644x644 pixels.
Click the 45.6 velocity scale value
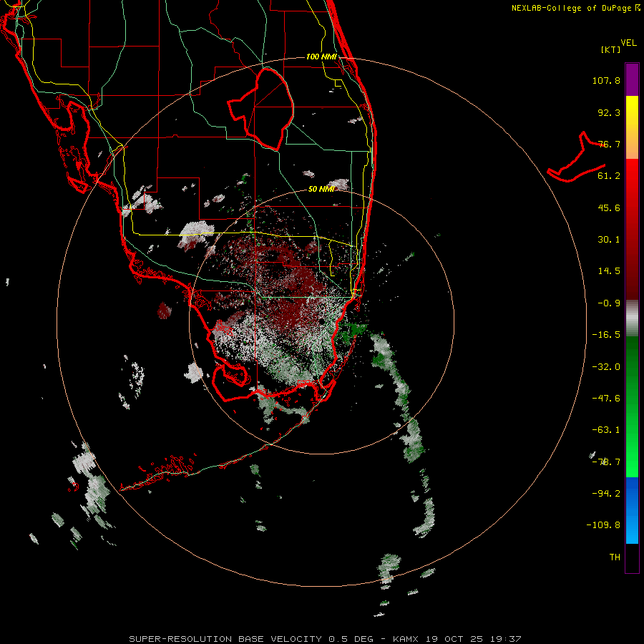click(x=609, y=208)
